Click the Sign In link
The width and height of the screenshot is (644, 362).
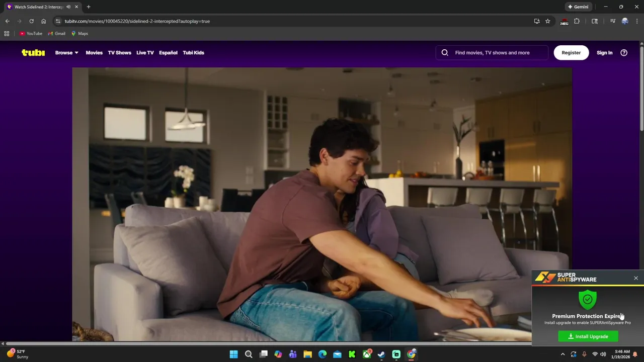604,52
